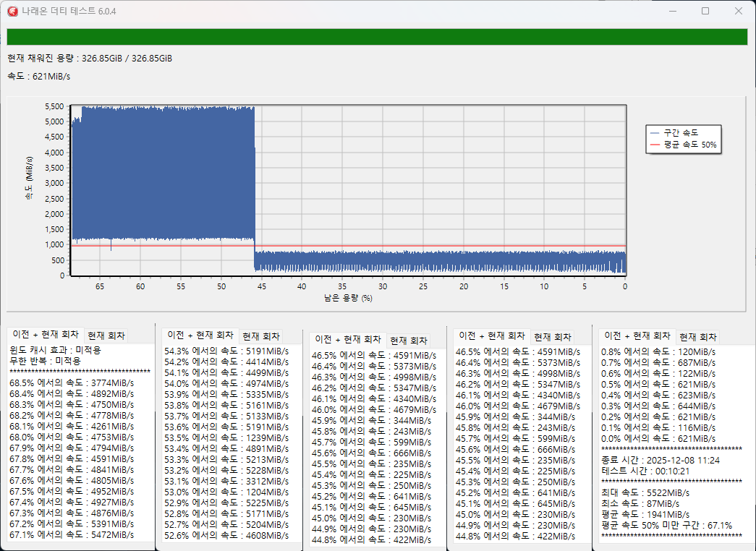Open 이전 + 현재 회차 tab above 윈도 캐시 효과
Image resolution: width=756 pixels, height=551 pixels.
[45, 335]
